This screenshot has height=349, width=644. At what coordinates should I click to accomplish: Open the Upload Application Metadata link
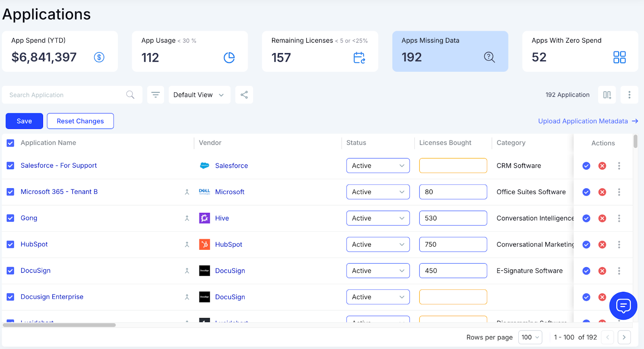pyautogui.click(x=588, y=121)
